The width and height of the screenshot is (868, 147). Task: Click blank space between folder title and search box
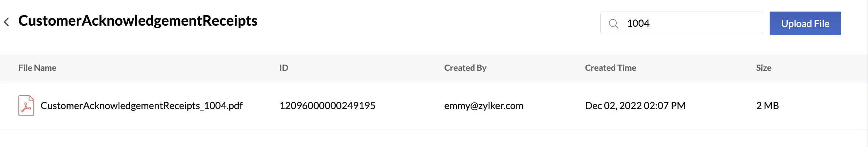[x=427, y=22]
